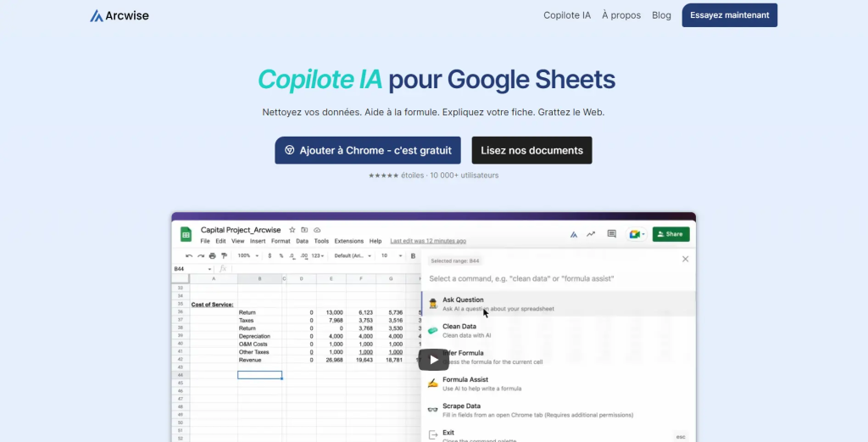
Task: Open the File menu in Sheets
Action: click(205, 241)
